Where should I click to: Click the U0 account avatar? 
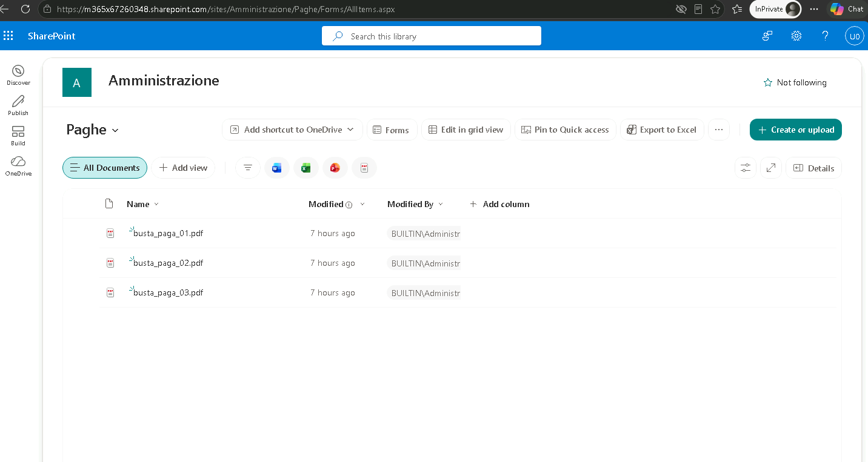tap(855, 36)
